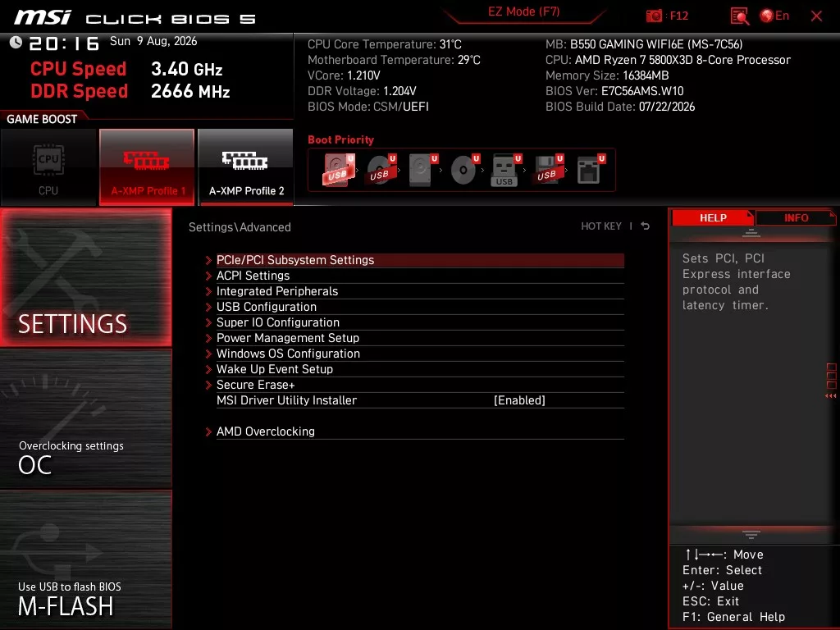Open Wake Up Event Setup

420,368
